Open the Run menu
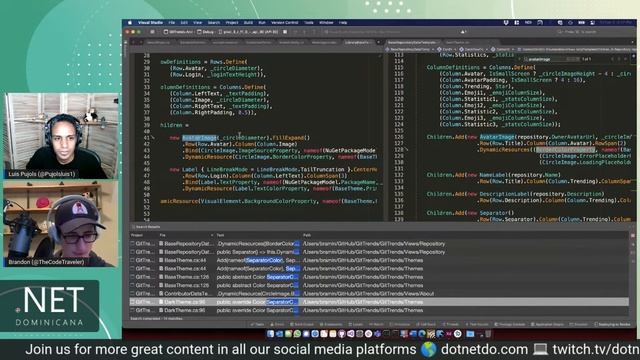The width and height of the screenshot is (640, 360). pyautogui.click(x=262, y=23)
